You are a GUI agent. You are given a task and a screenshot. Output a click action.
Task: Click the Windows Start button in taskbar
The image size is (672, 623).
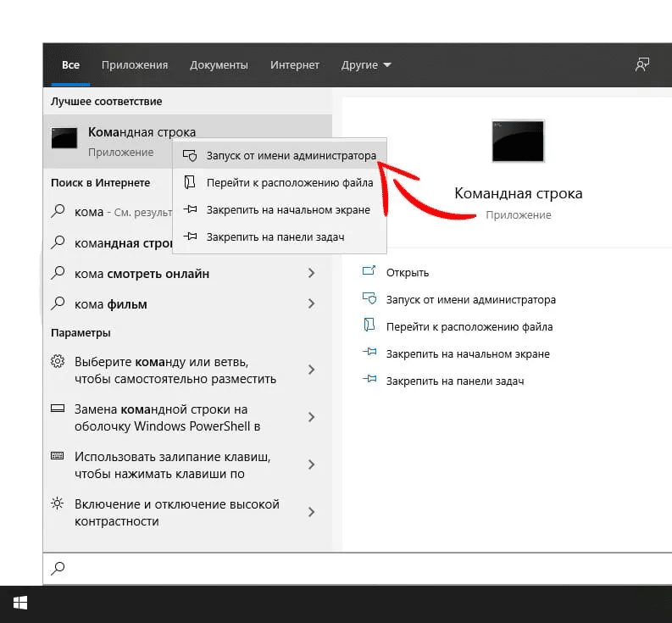[20, 603]
